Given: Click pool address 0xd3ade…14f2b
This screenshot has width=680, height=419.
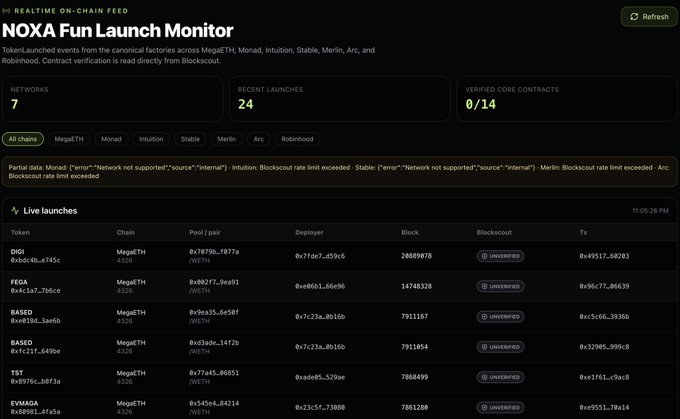Looking at the screenshot, I should 214,343.
